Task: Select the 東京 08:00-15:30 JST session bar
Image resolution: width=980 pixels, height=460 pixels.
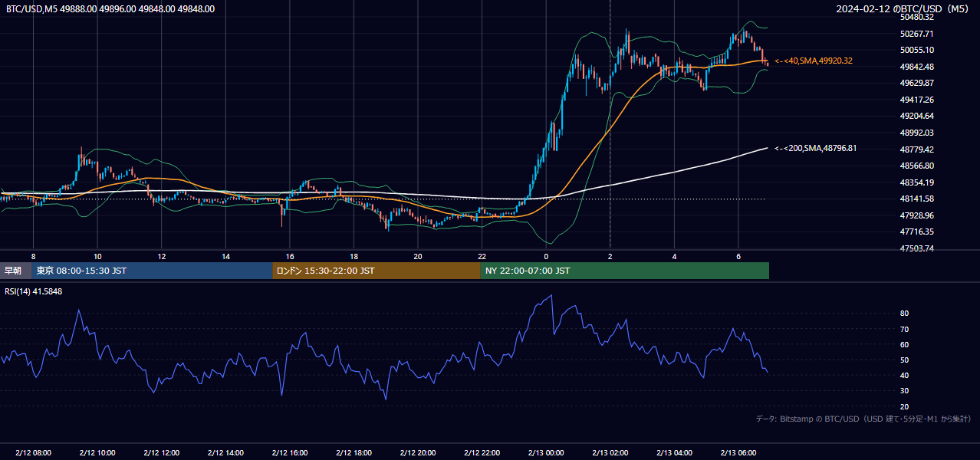Action: tap(152, 271)
